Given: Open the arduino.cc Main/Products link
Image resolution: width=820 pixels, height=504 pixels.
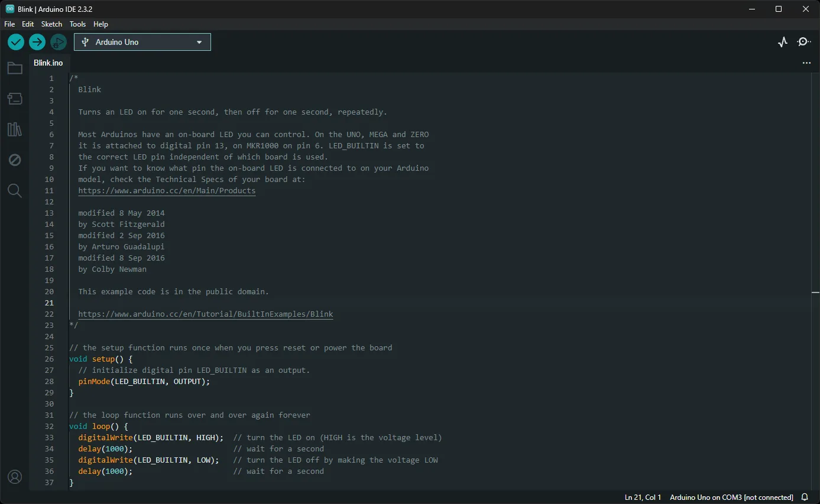Looking at the screenshot, I should coord(167,191).
